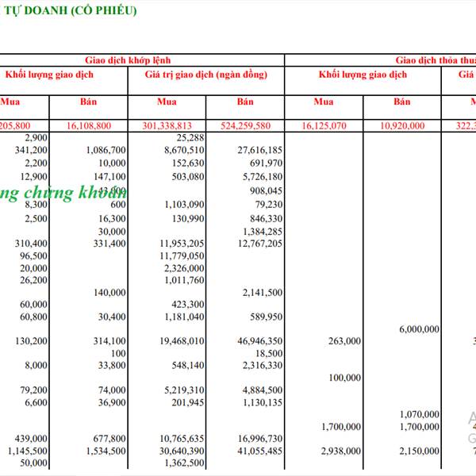Click total value 10,920,000

(x=402, y=125)
